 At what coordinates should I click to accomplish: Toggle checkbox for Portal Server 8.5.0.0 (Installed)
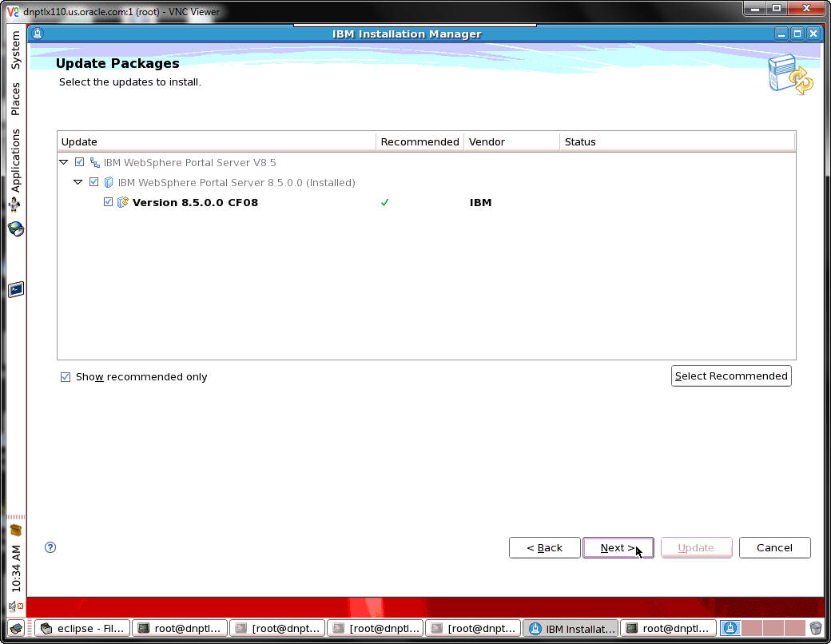(x=93, y=182)
